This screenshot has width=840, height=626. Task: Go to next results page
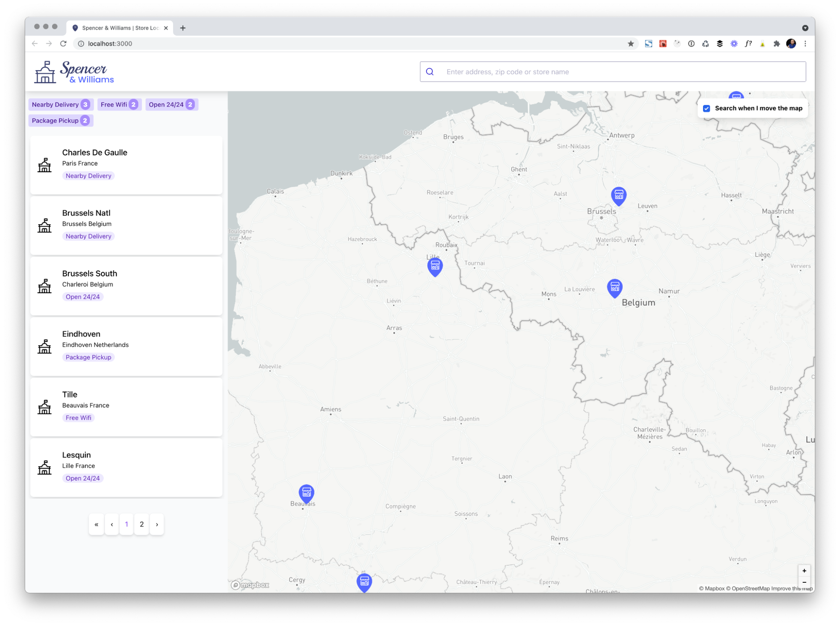157,524
